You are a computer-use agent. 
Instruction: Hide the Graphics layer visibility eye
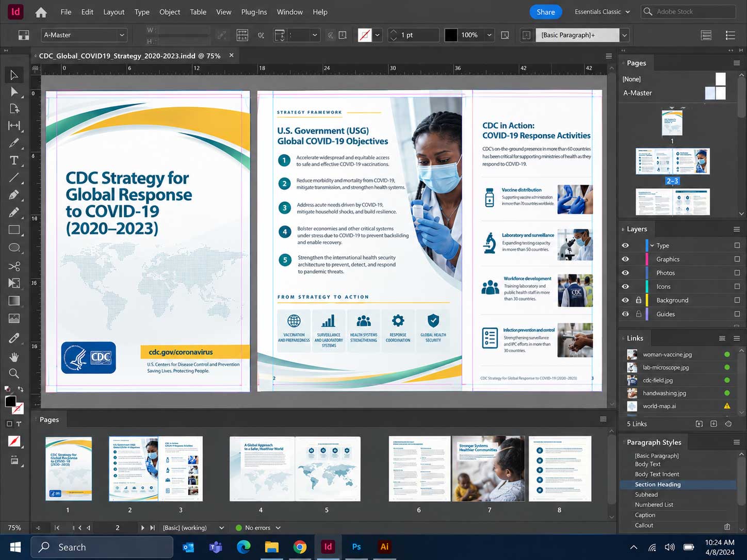[x=625, y=259]
